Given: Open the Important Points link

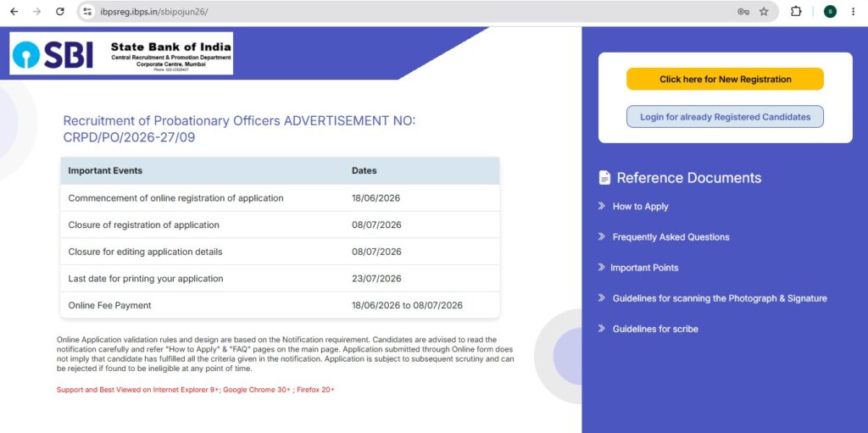Looking at the screenshot, I should [x=644, y=268].
